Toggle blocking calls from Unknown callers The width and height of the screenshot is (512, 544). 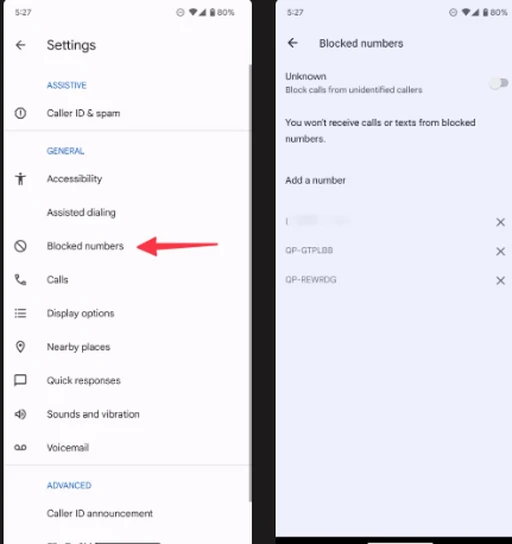499,83
